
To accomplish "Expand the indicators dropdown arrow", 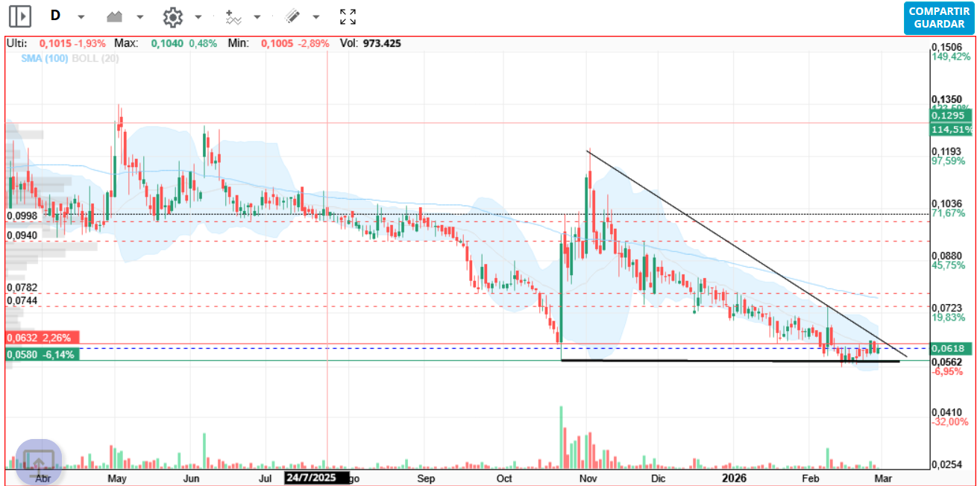I will 257,16.
